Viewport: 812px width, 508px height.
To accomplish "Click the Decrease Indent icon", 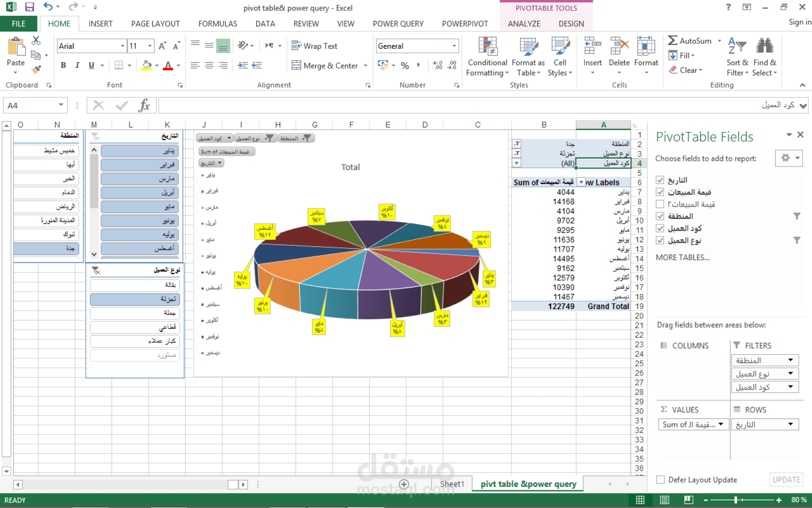I will coord(243,65).
